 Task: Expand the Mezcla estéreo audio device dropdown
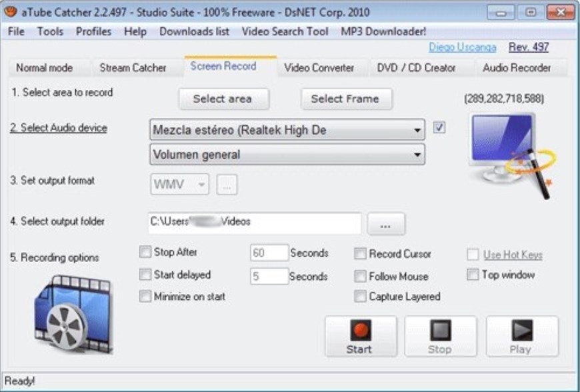(x=287, y=130)
